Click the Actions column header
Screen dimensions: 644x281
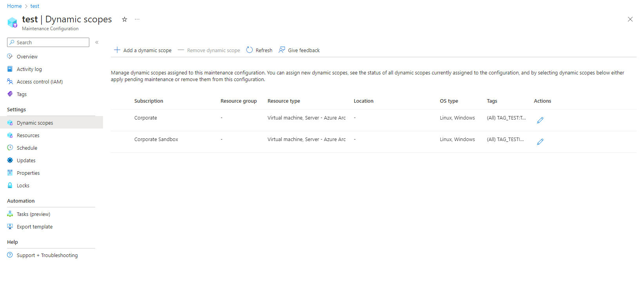(543, 101)
